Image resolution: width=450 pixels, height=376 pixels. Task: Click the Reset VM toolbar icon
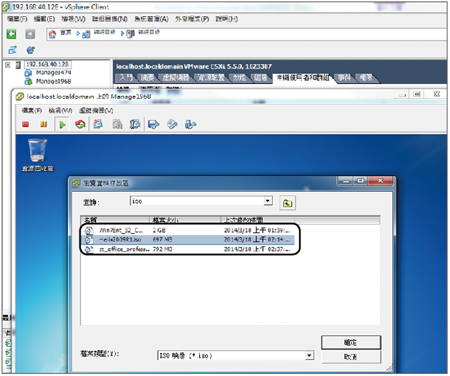tap(80, 124)
